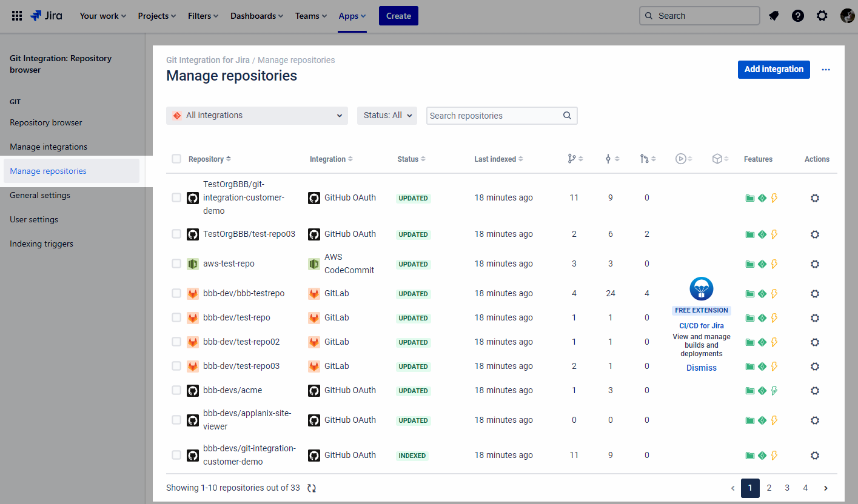Tick the bbb-dev/test-repo02 checkbox

pos(176,342)
